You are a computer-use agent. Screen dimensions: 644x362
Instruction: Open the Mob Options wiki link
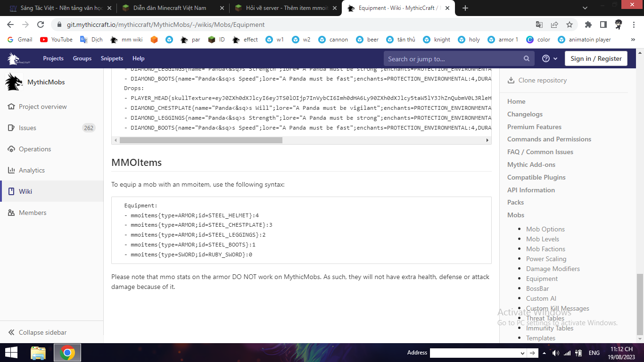pos(545,229)
